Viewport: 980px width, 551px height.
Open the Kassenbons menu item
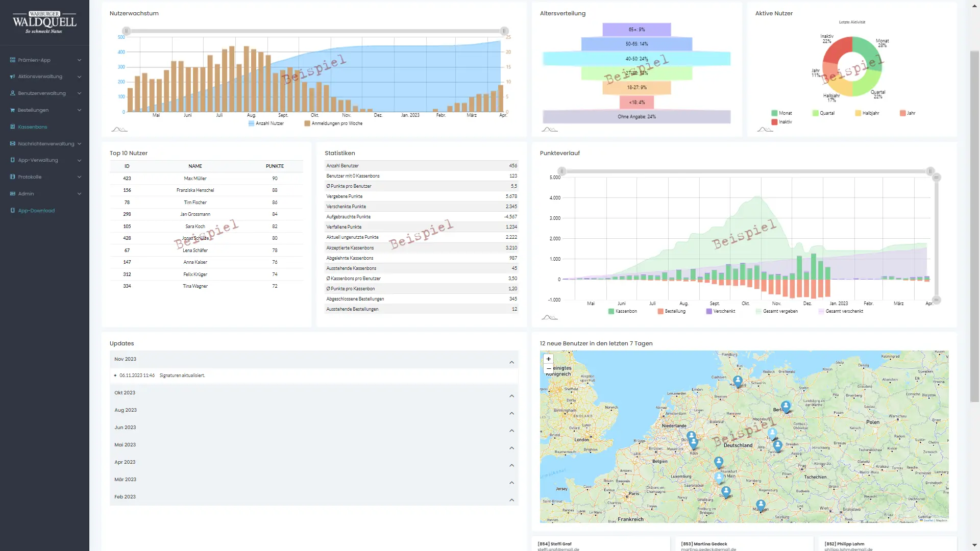(32, 127)
